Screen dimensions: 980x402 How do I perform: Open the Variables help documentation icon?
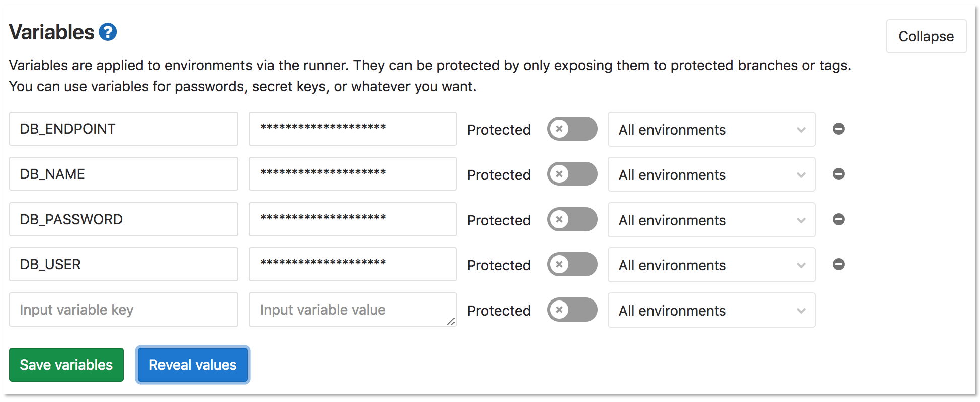click(x=107, y=31)
